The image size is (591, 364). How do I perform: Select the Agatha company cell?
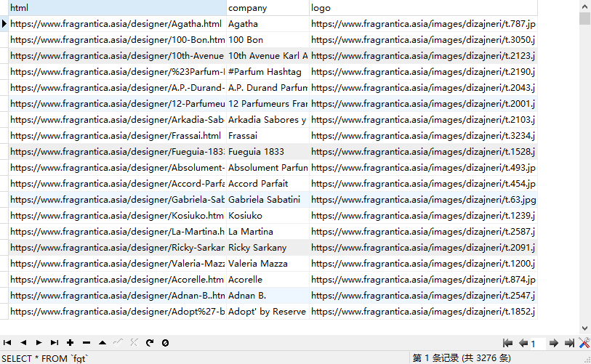268,24
